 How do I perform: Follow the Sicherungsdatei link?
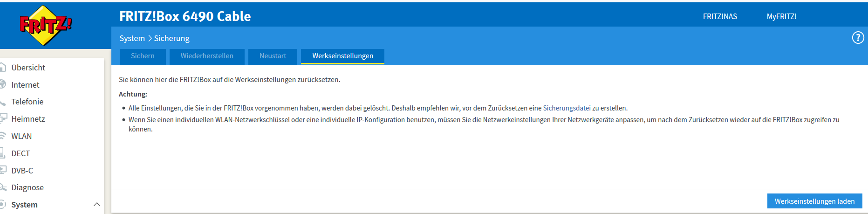pos(567,108)
